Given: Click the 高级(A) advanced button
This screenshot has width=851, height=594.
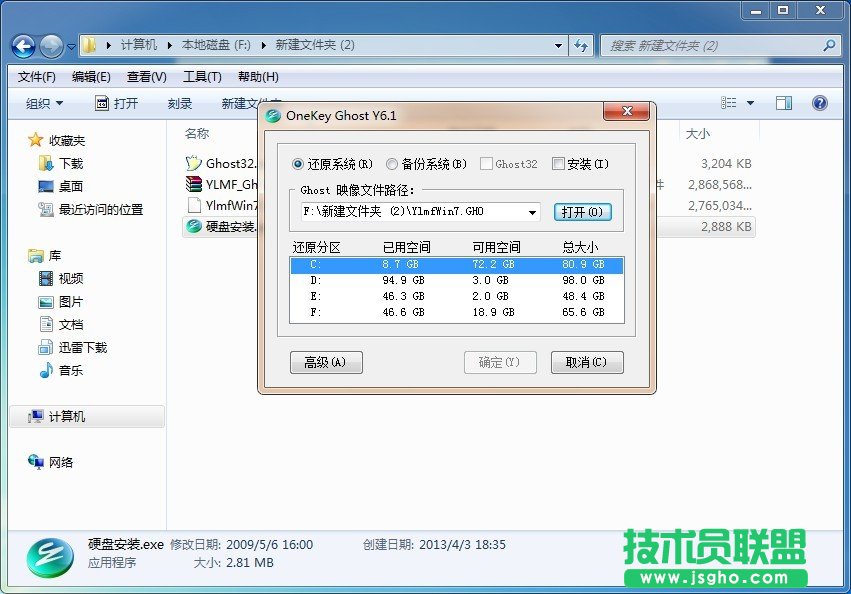Looking at the screenshot, I should click(x=326, y=363).
